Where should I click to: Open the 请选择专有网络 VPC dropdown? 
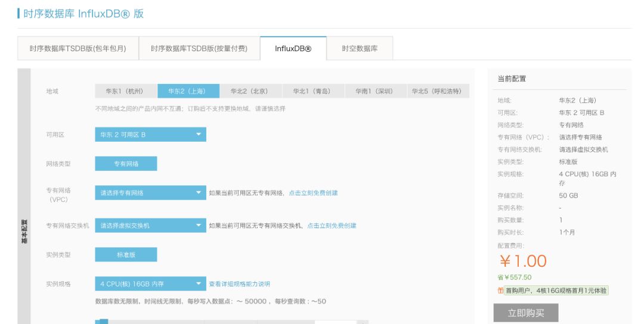[x=151, y=193]
